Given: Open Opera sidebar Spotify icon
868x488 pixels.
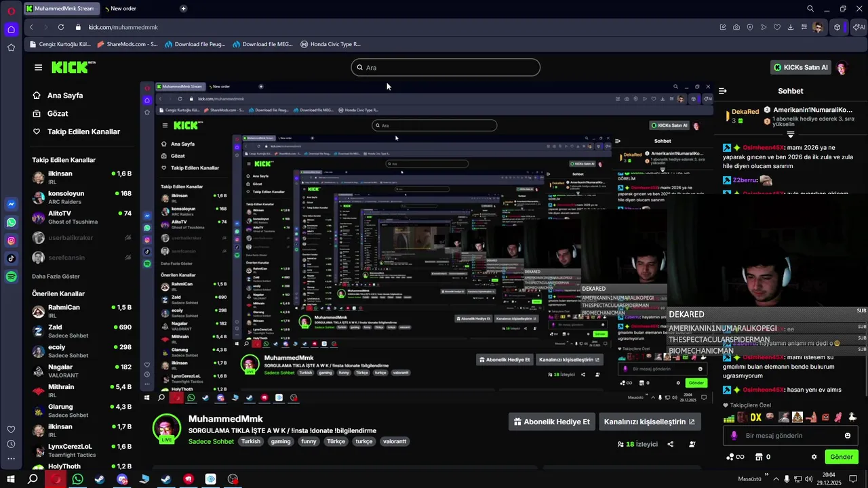Looking at the screenshot, I should pyautogui.click(x=12, y=277).
